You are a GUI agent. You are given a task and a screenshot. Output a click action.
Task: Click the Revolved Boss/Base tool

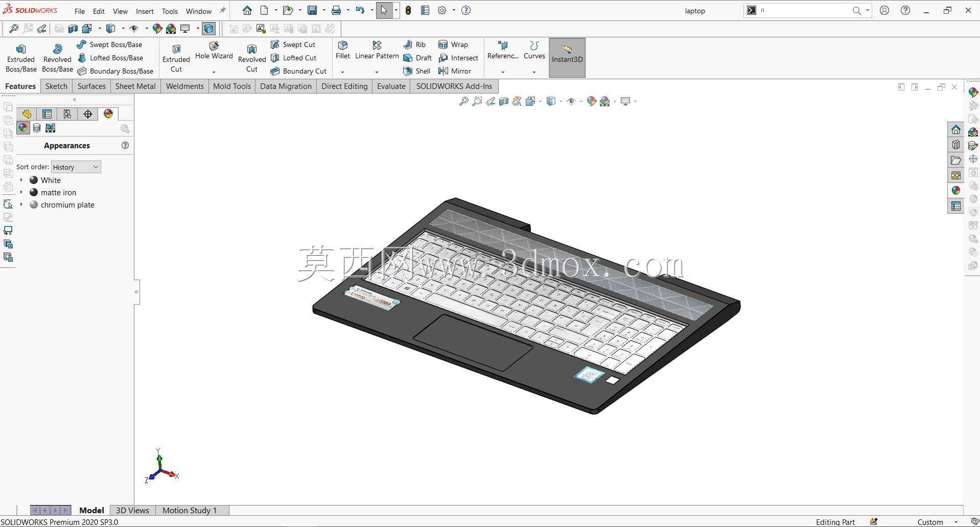tap(57, 58)
